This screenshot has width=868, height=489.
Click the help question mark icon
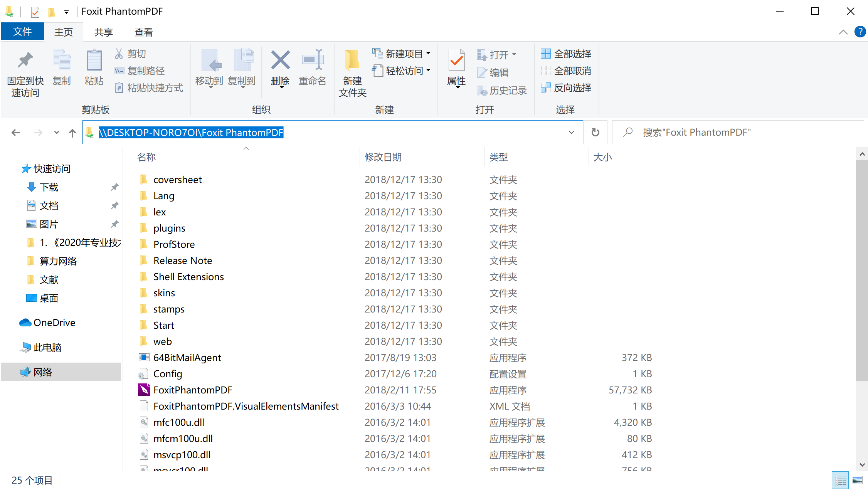click(860, 32)
